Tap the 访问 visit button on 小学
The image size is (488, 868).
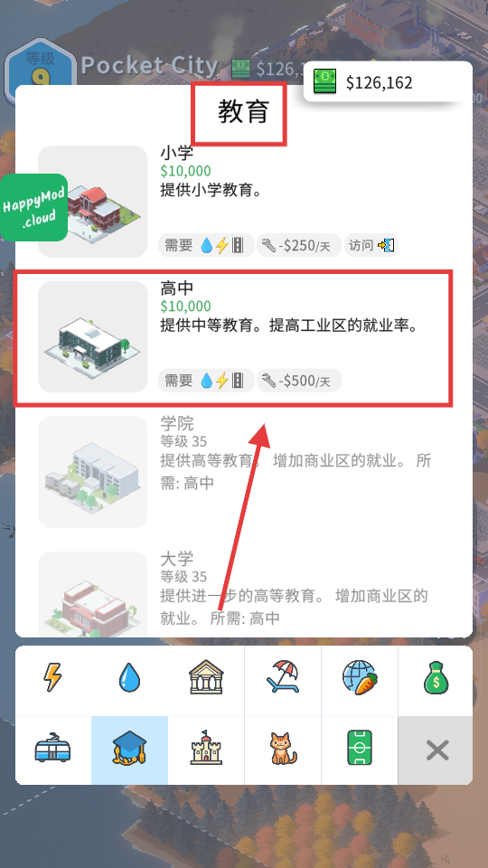point(371,245)
